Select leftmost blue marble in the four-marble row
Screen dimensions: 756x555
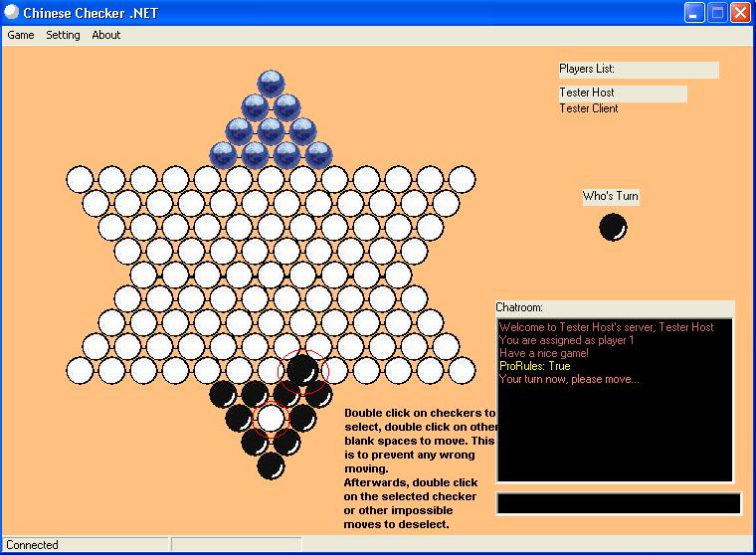[223, 155]
